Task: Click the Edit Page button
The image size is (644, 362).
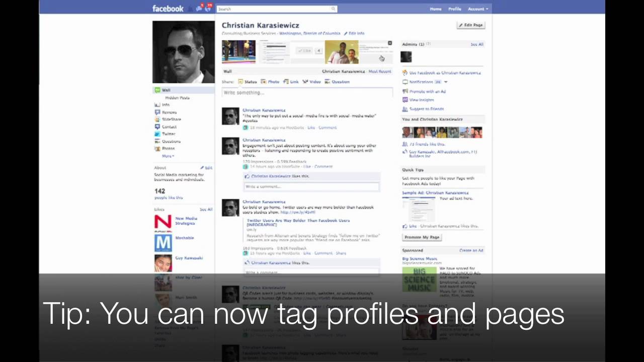Action: point(471,25)
